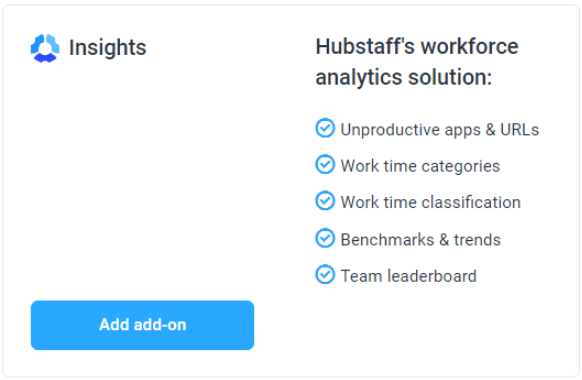
Task: Click the Team leaderboard label
Action: tap(408, 276)
